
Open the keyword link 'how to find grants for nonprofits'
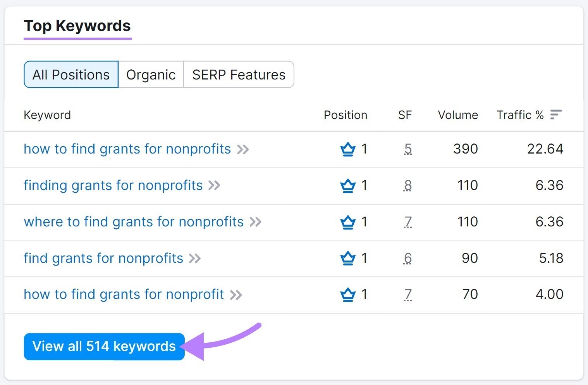pyautogui.click(x=127, y=149)
